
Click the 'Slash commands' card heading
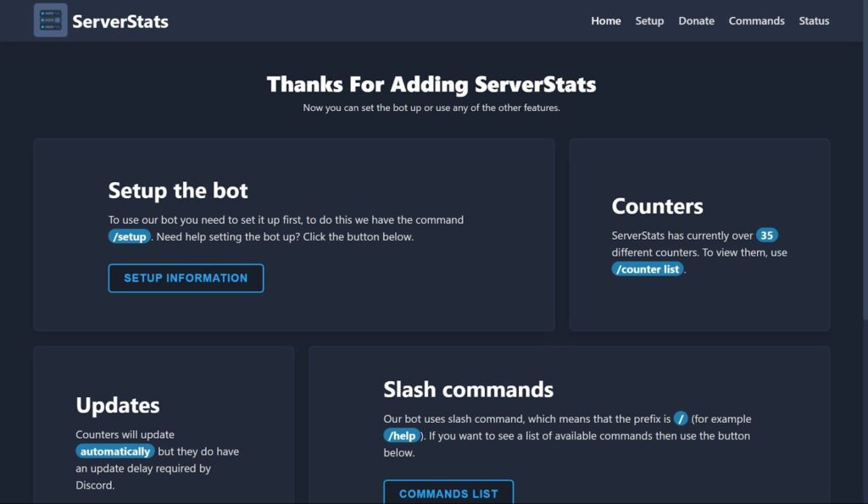click(x=468, y=390)
